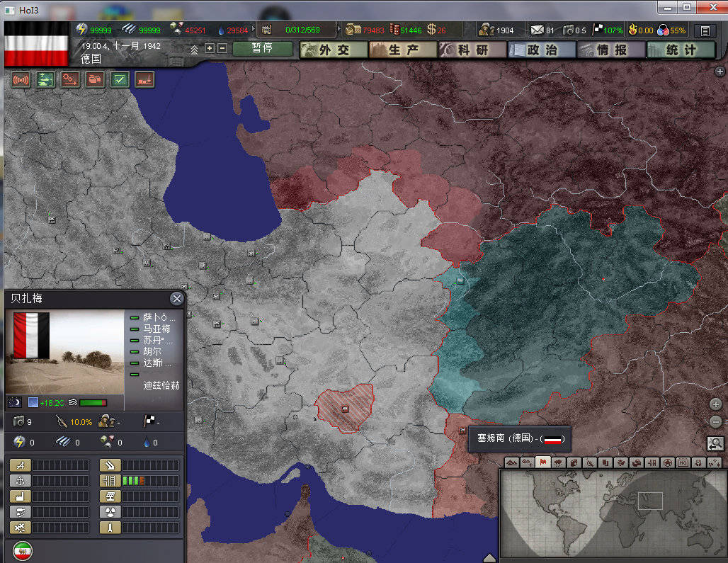
Task: Click the dissent fire icon showing 0.00
Action: [x=632, y=30]
